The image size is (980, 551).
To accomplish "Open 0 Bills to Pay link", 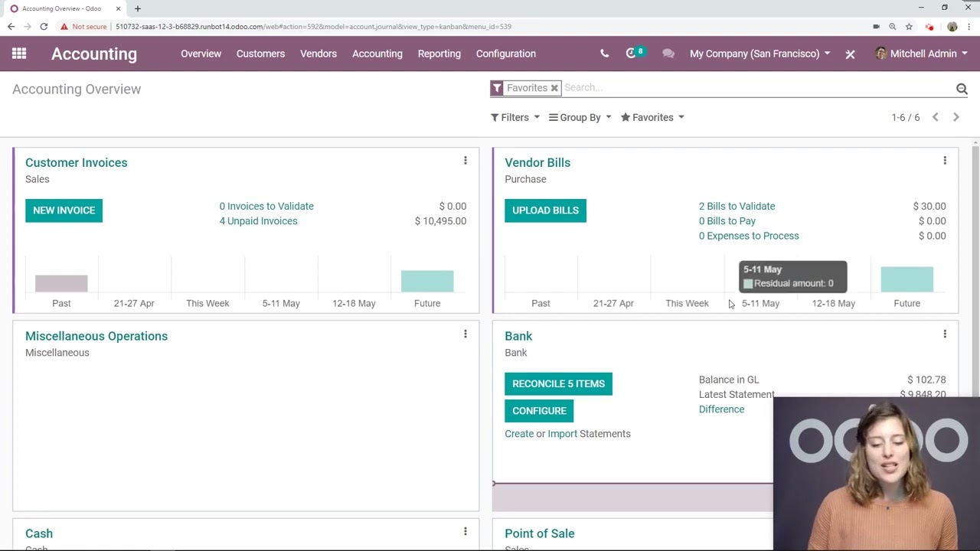I will [x=727, y=221].
